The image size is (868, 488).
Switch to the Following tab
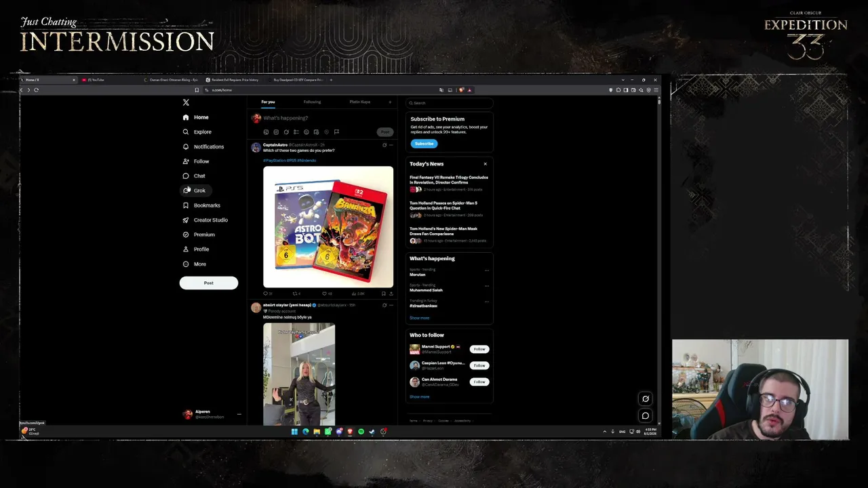(x=312, y=102)
